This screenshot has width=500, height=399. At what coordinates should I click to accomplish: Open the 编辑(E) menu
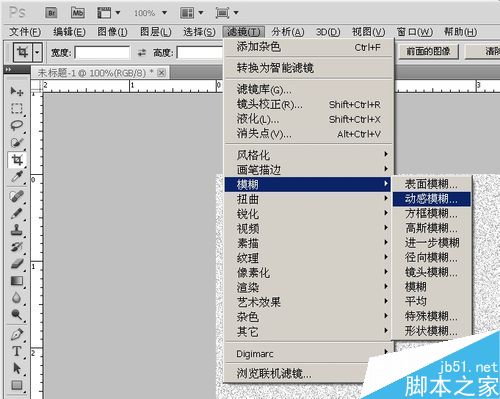click(x=69, y=32)
